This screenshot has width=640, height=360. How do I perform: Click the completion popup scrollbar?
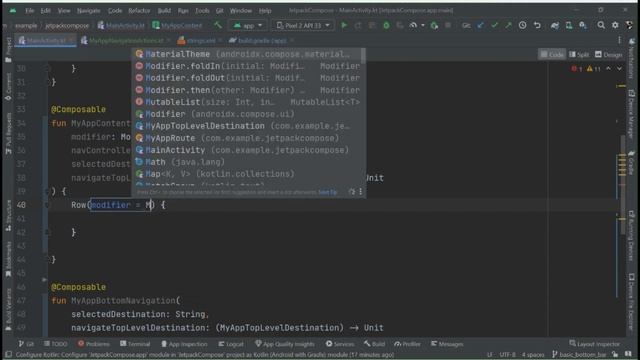pyautogui.click(x=363, y=56)
